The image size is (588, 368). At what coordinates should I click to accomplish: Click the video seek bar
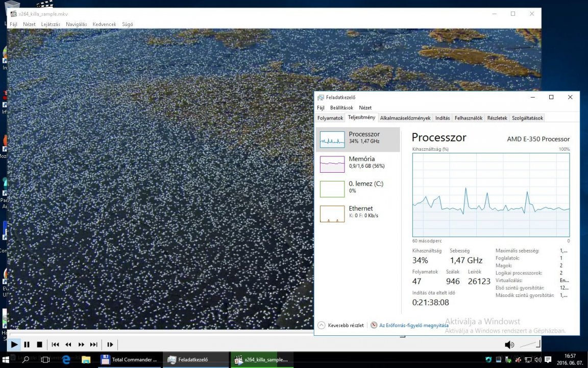click(206, 333)
